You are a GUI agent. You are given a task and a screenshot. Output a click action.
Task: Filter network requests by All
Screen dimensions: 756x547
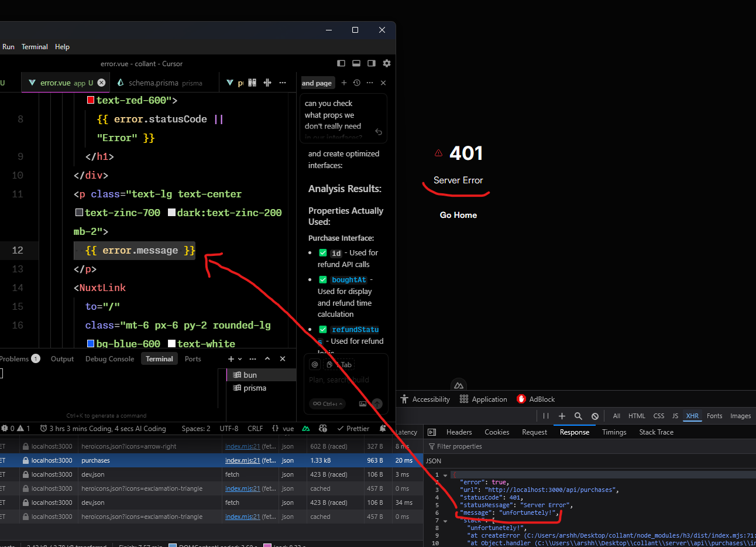(x=616, y=416)
